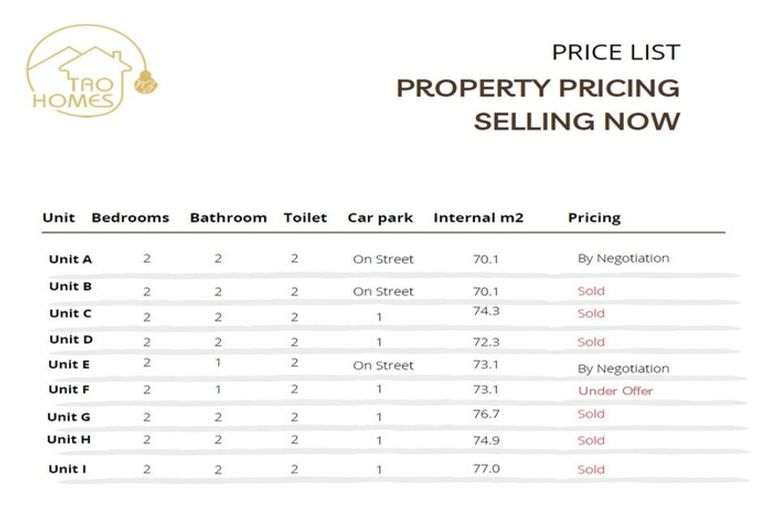Viewport: 768px width, 512px height.
Task: Select the Pricing column header
Action: 594,217
